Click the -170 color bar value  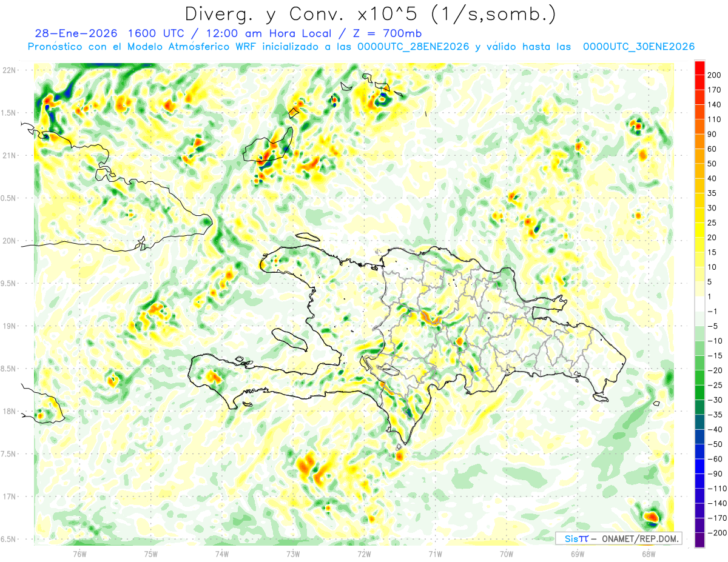click(x=718, y=519)
